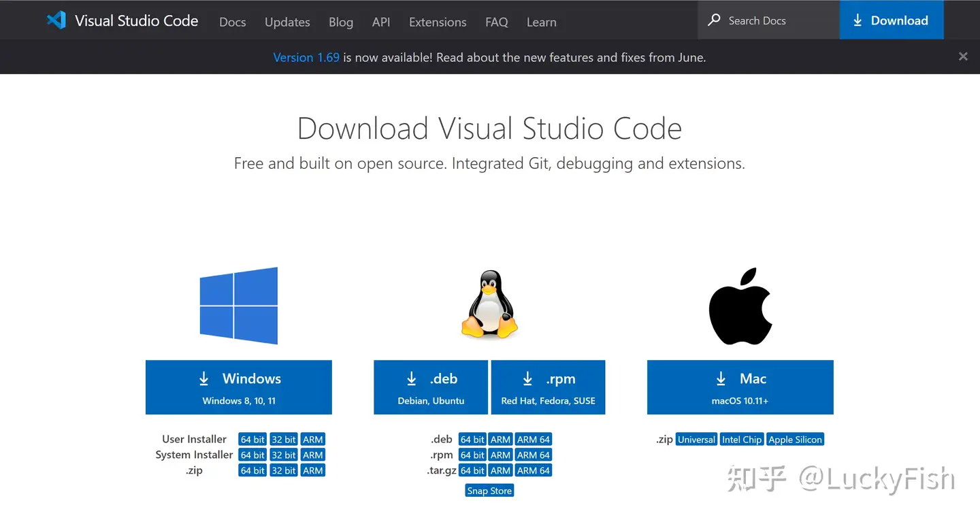The width and height of the screenshot is (980, 522).
Task: Download the .deb Debian, Ubuntu package
Action: click(x=431, y=387)
